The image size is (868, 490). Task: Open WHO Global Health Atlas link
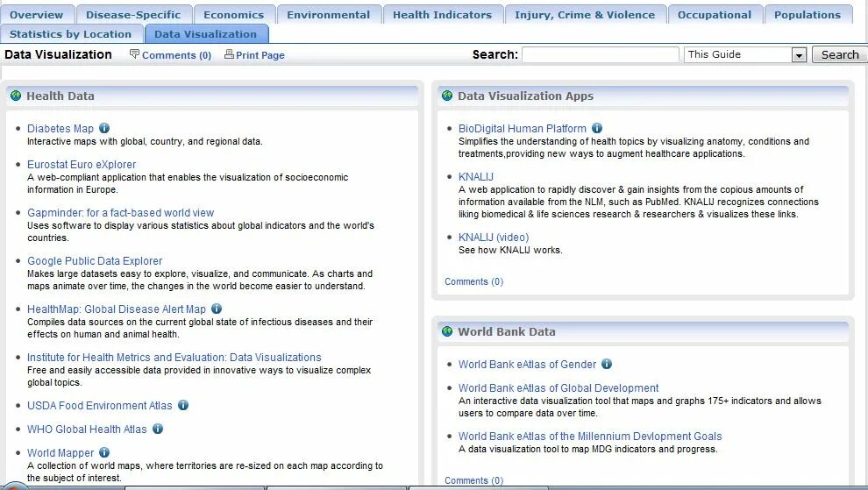click(87, 430)
